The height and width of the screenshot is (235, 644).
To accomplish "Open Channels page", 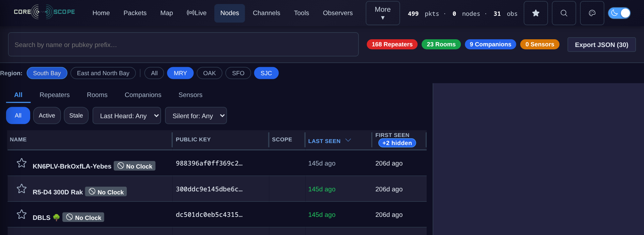I will (266, 13).
